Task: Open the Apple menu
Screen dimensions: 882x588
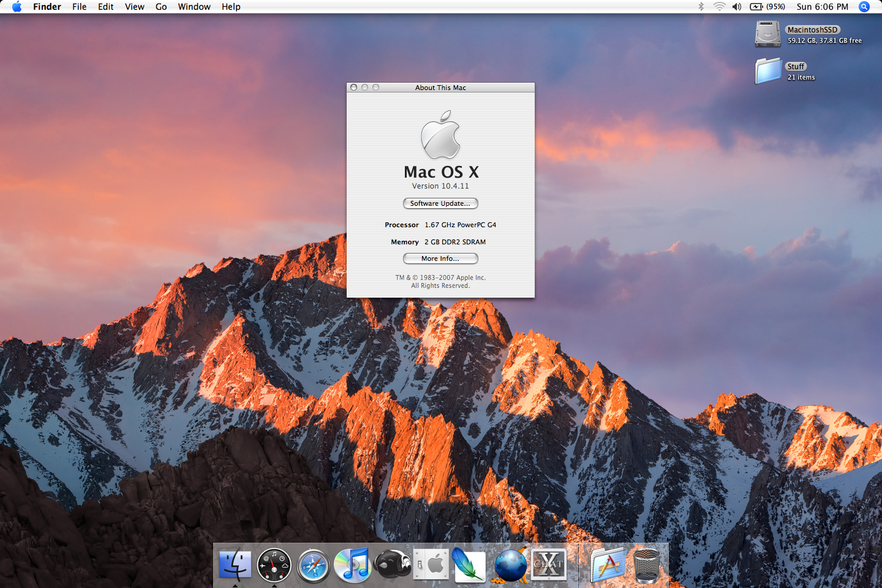Action: pyautogui.click(x=17, y=7)
